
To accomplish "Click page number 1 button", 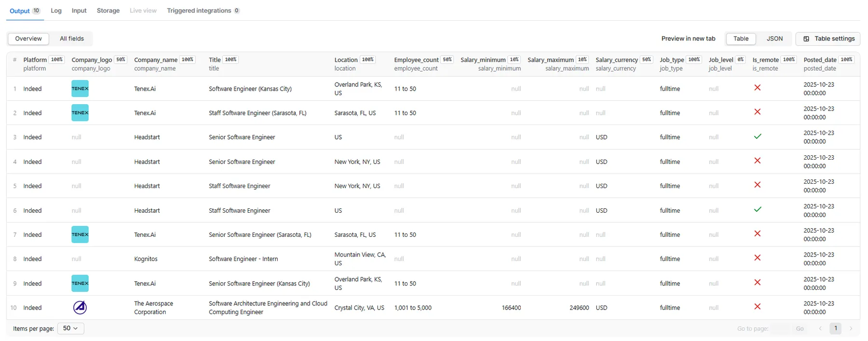I will pyautogui.click(x=836, y=328).
